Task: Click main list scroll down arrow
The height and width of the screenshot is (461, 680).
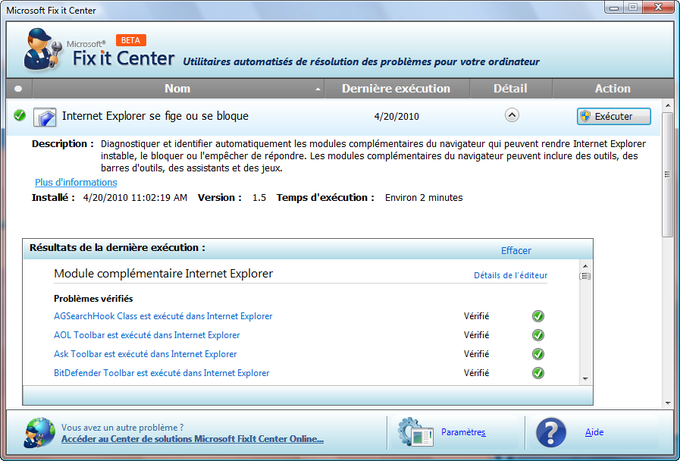Action: tap(667, 403)
